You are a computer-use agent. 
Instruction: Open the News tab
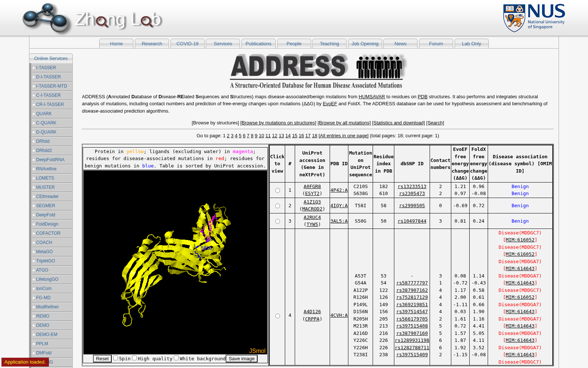401,43
